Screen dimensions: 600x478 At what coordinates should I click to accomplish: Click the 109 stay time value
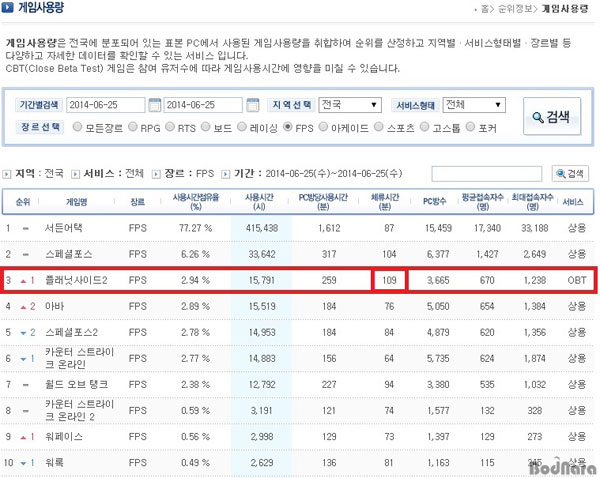[x=389, y=280]
